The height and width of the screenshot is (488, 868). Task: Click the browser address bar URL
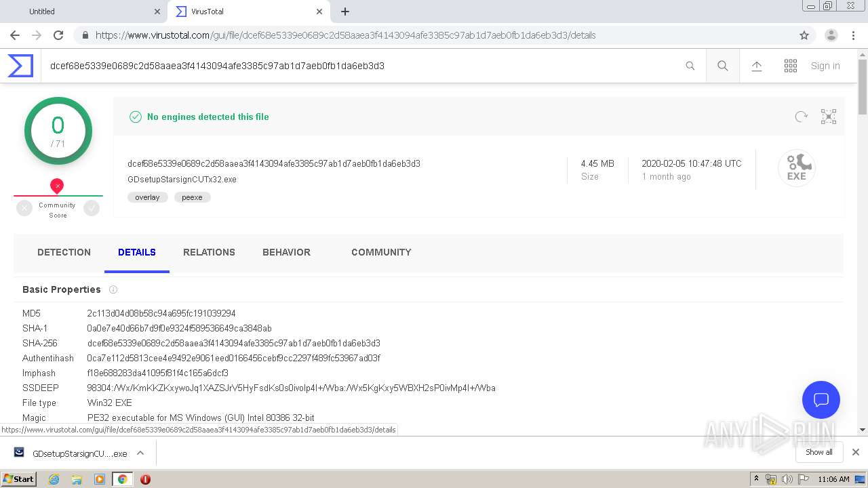345,35
